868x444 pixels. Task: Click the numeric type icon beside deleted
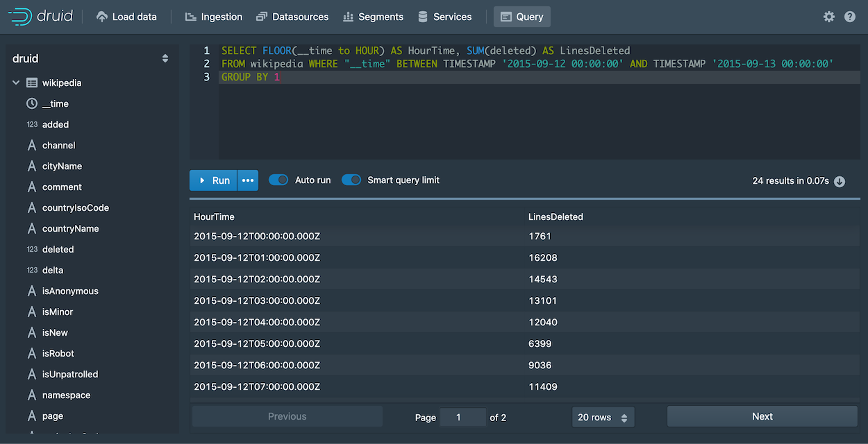pos(32,249)
